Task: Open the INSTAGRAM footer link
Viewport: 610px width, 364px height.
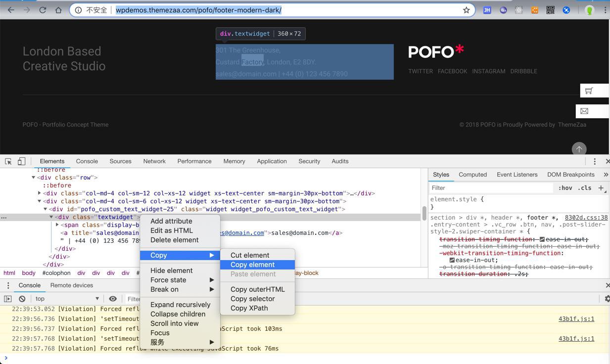Action: pos(489,71)
